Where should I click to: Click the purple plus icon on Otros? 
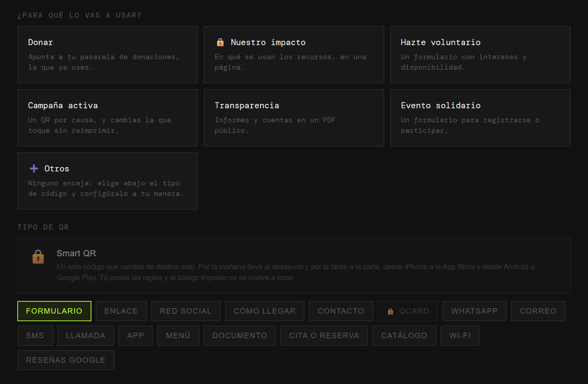[x=34, y=169]
